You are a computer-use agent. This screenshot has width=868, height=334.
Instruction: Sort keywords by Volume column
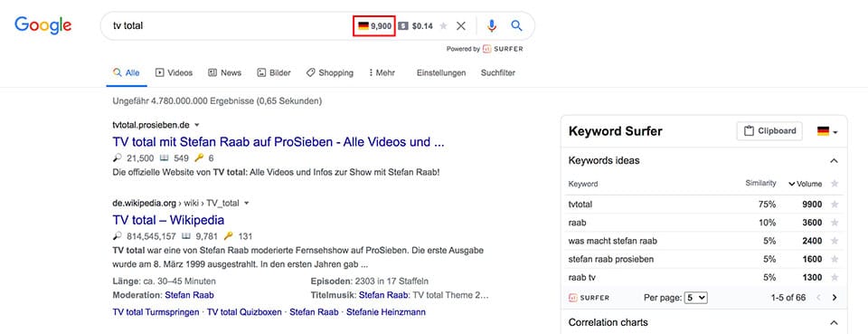tap(806, 184)
